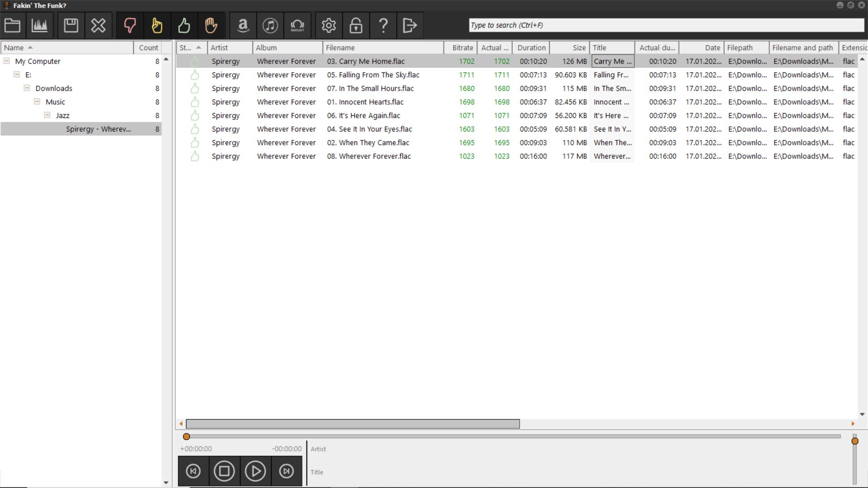Click the red thumbs-down filter icon
868x488 pixels.
coord(130,25)
